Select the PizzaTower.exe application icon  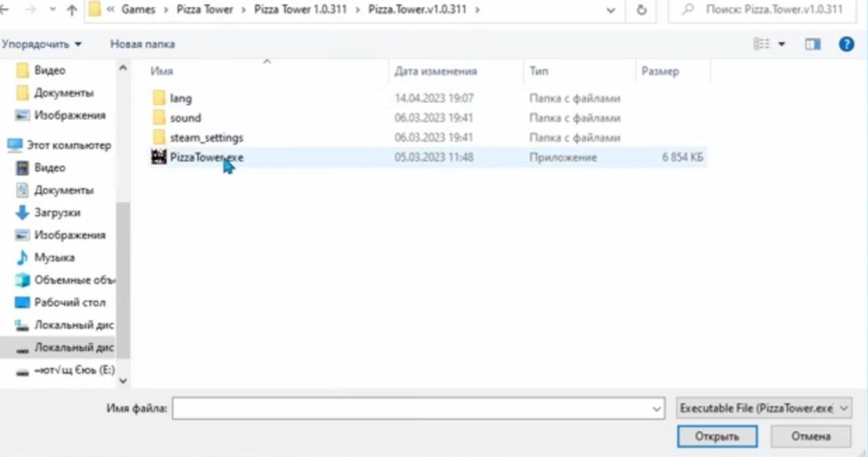(x=159, y=157)
